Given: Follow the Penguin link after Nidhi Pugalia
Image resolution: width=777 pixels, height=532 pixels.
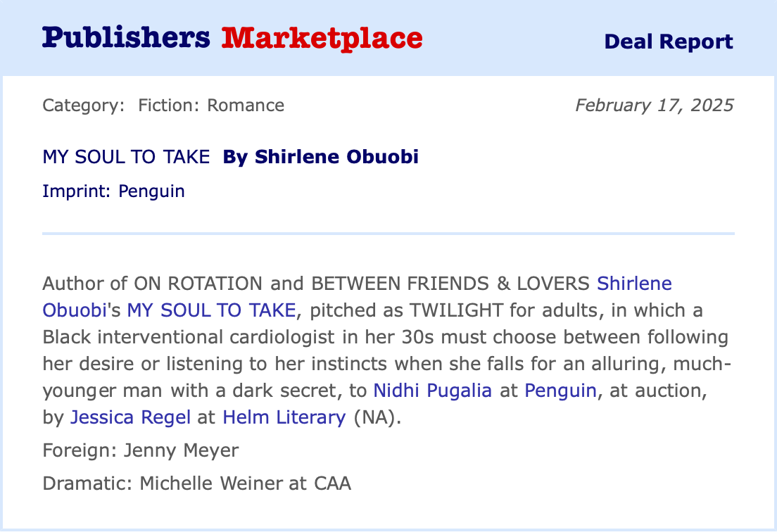Looking at the screenshot, I should [560, 391].
